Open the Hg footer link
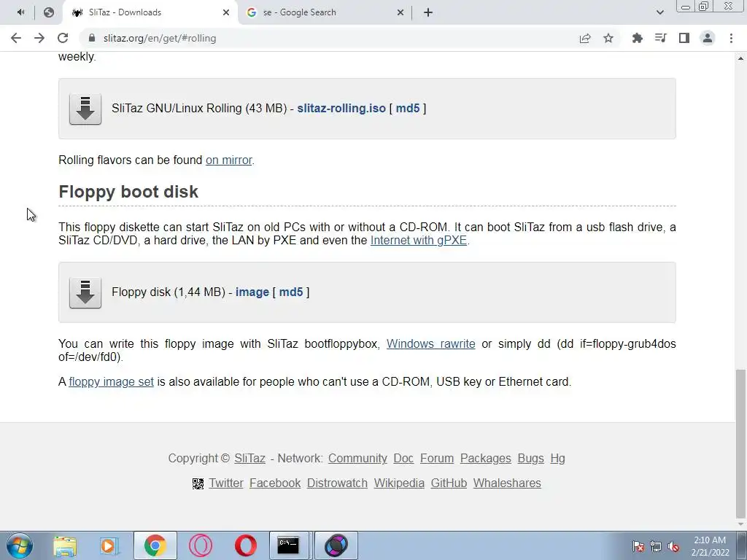 coord(558,458)
